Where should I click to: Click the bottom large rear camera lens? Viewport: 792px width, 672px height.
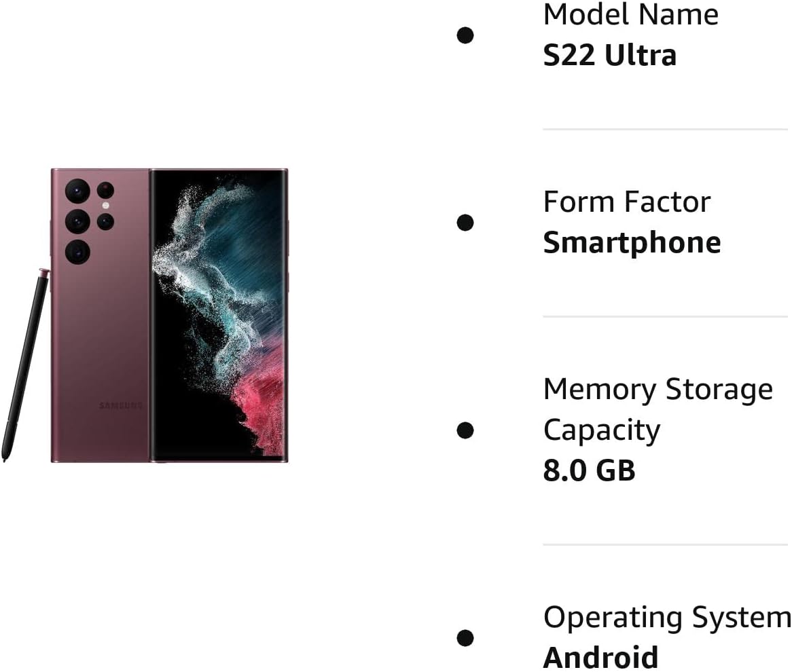pos(77,252)
